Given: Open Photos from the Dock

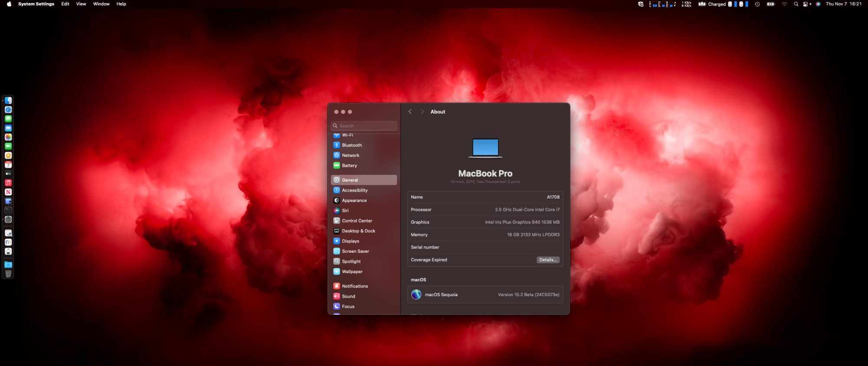Looking at the screenshot, I should coord(8,137).
